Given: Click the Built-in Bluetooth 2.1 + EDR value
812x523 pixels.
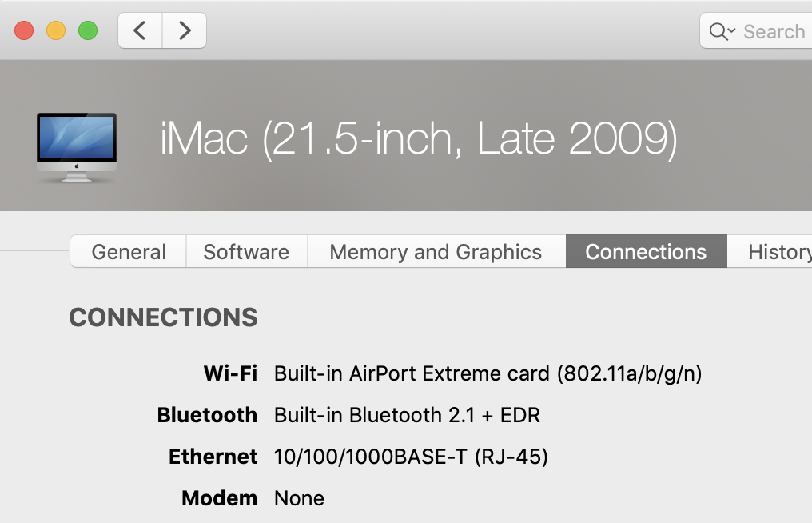Looking at the screenshot, I should [x=407, y=415].
